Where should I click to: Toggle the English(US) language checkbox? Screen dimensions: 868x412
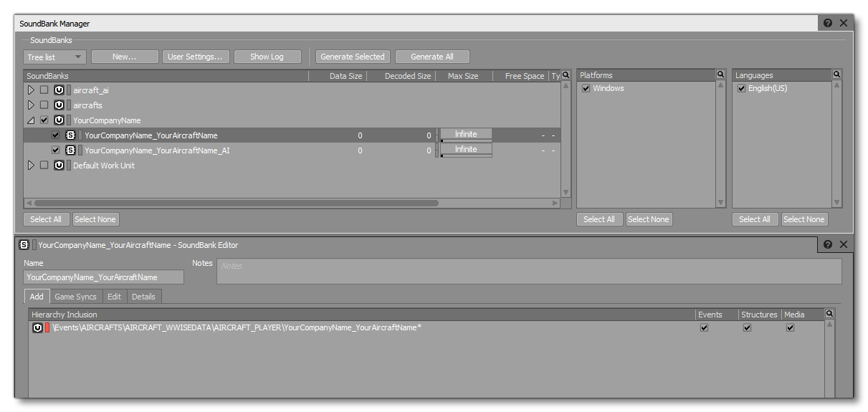tap(742, 89)
